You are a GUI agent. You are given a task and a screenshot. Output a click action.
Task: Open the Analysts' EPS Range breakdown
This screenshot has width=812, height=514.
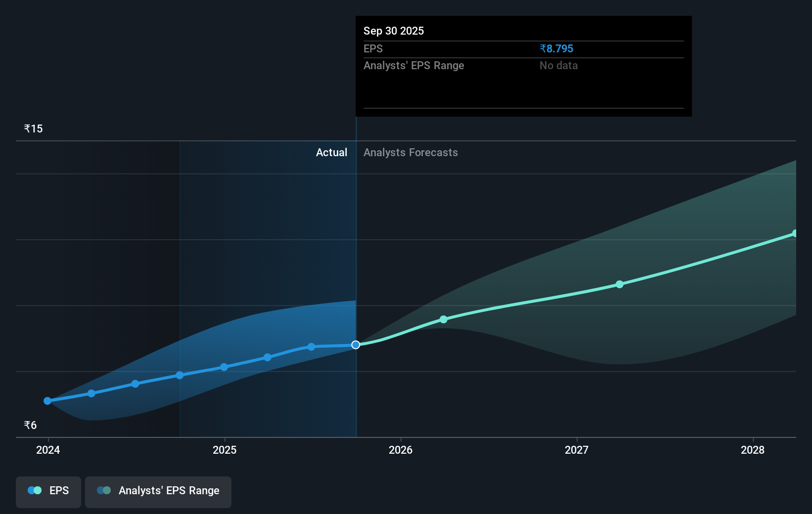pos(413,65)
